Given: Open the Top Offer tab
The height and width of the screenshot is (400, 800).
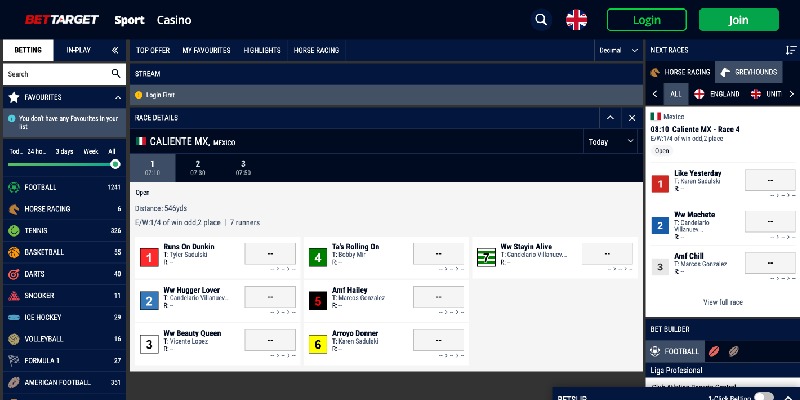Looking at the screenshot, I should 153,50.
